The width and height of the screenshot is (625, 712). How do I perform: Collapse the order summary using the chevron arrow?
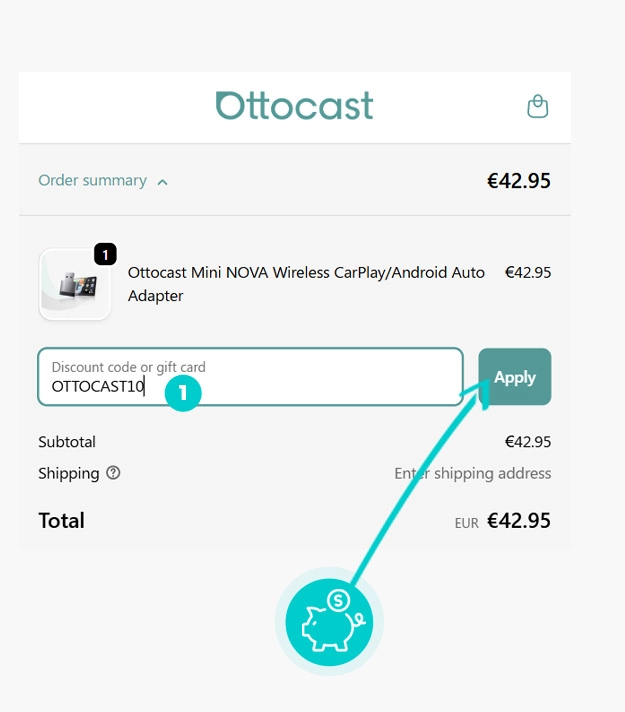click(x=163, y=182)
